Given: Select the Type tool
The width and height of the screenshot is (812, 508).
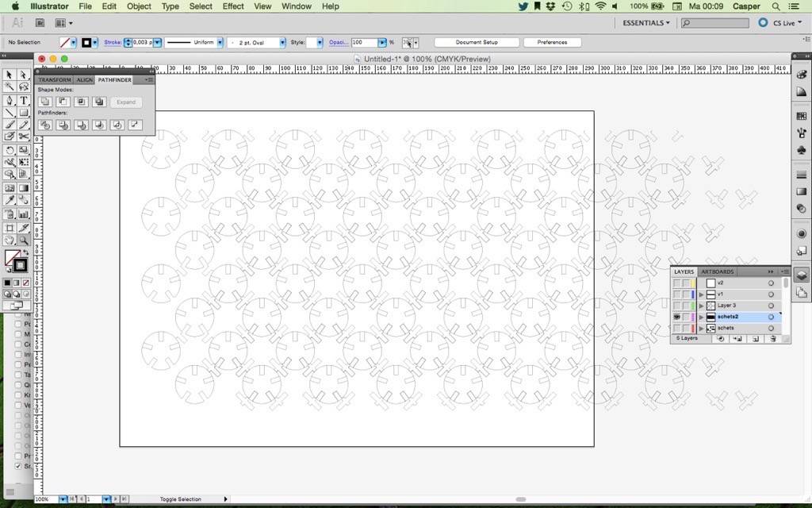Looking at the screenshot, I should 23,100.
